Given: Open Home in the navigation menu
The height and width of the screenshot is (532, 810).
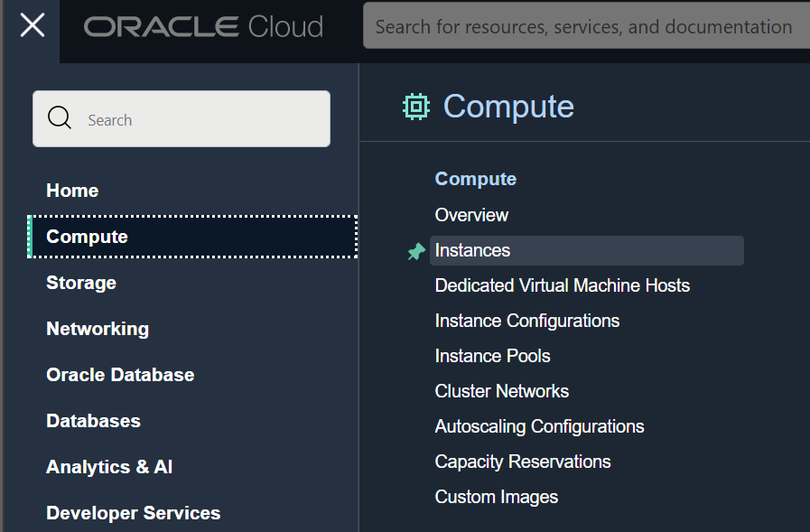Looking at the screenshot, I should [x=72, y=191].
